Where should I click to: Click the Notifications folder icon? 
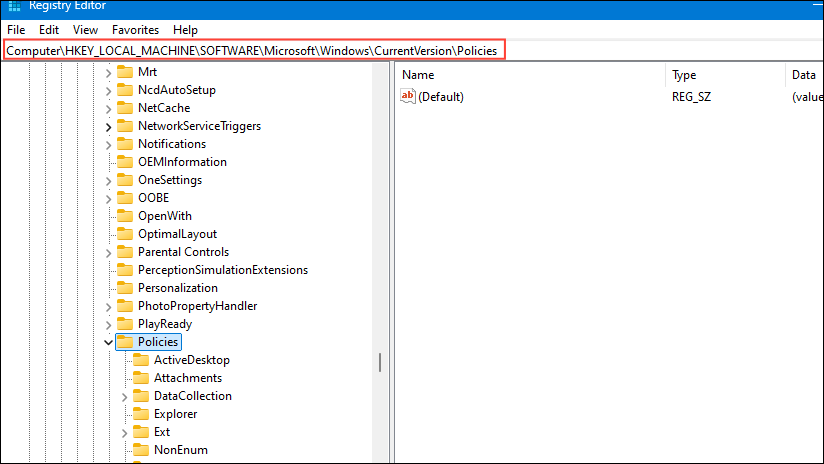125,143
